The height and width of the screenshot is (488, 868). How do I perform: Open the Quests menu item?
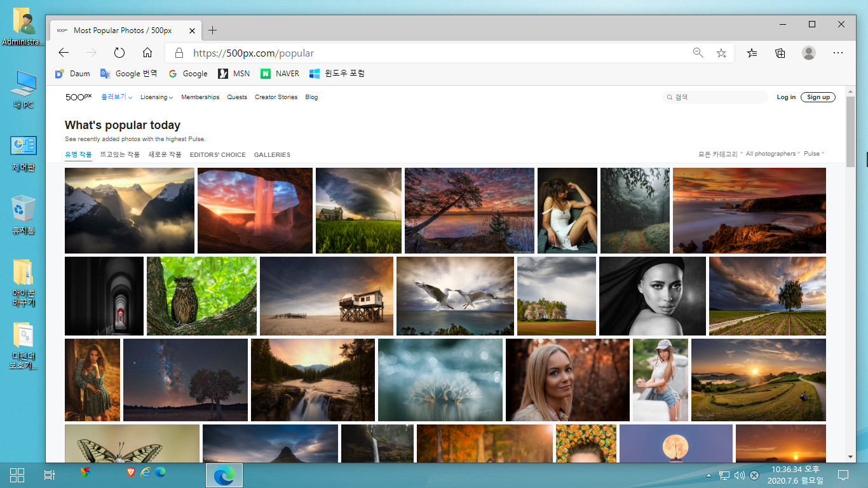237,97
